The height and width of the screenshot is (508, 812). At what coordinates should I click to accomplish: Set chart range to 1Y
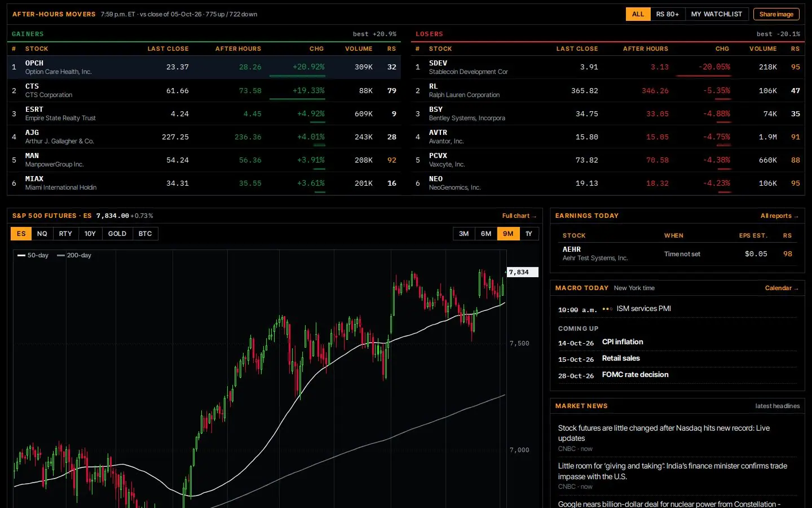529,234
